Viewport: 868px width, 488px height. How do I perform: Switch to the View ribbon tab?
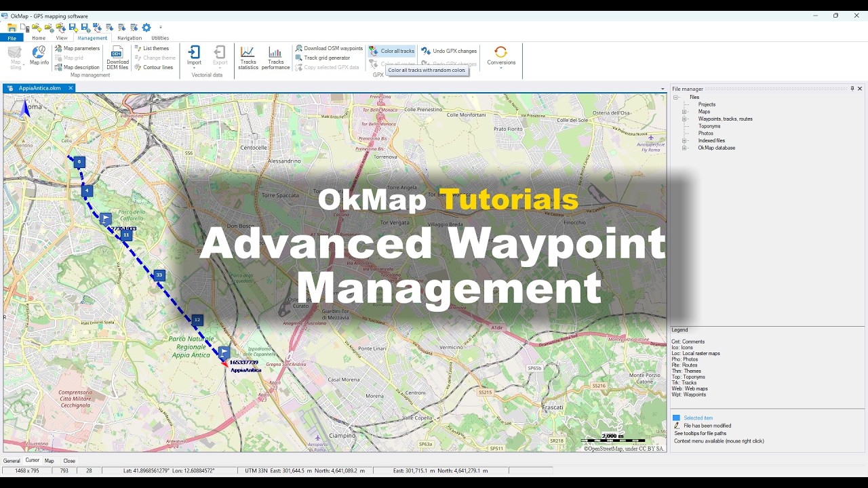(62, 38)
